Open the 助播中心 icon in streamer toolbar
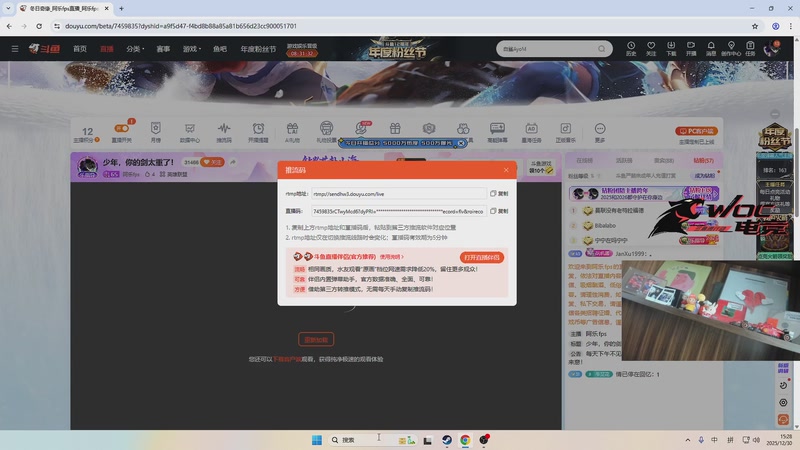 (190, 132)
